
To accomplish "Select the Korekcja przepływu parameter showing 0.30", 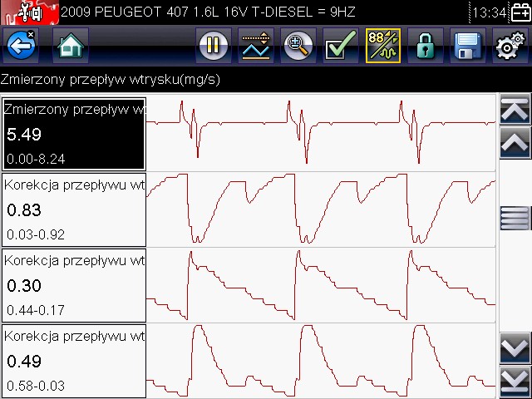I will (74, 285).
